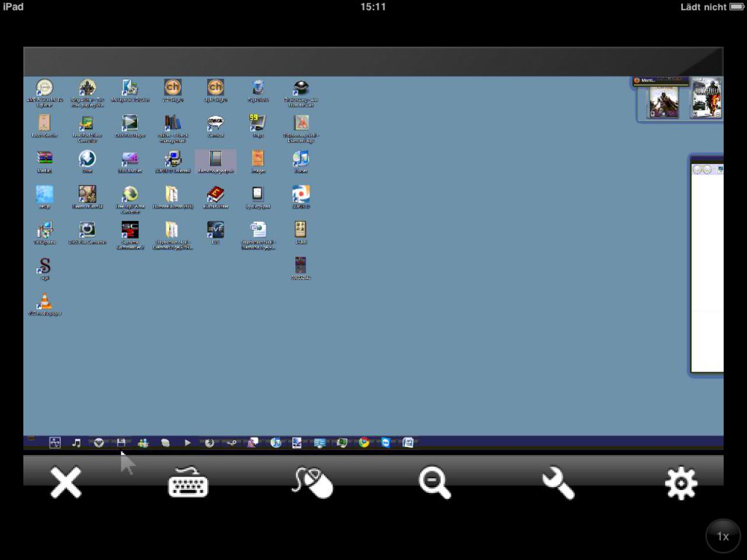Select the DivX Plus Converter icon

click(87, 233)
